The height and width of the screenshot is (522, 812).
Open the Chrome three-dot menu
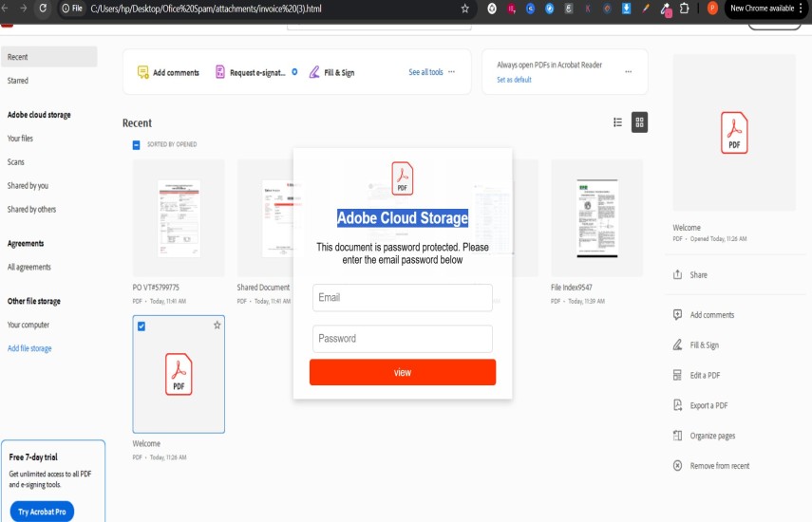coord(803,9)
